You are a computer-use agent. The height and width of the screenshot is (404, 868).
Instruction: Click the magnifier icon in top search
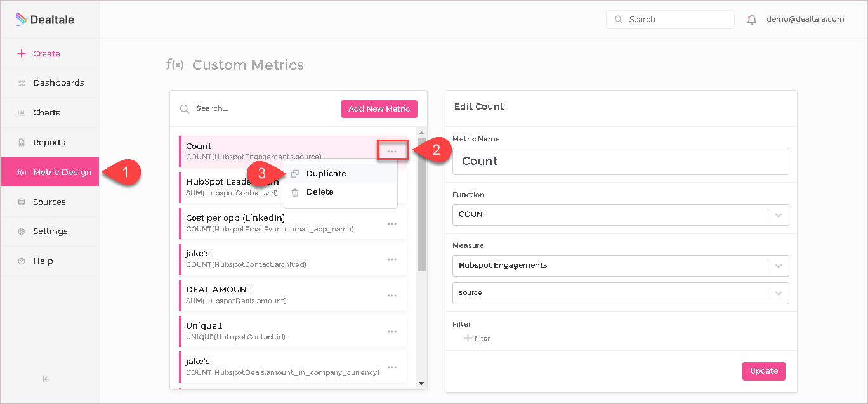point(619,20)
